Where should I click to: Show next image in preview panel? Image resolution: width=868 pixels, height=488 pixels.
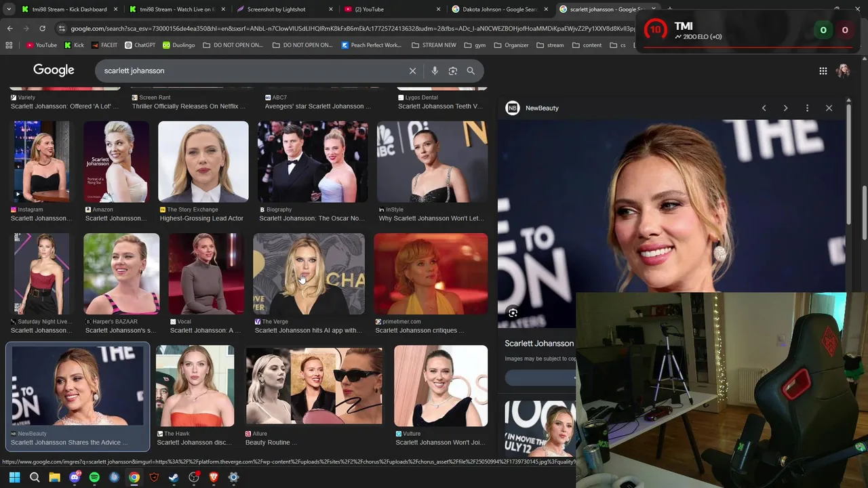785,108
